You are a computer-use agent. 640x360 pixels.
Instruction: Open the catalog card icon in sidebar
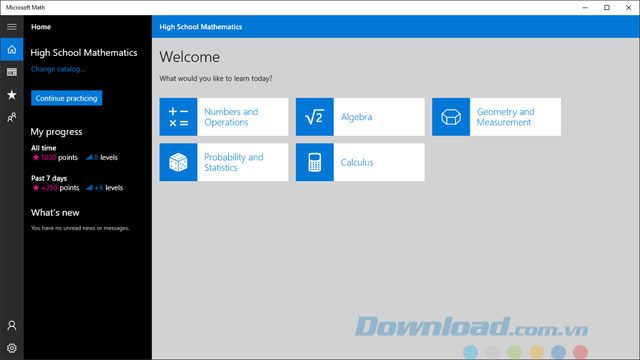11,72
